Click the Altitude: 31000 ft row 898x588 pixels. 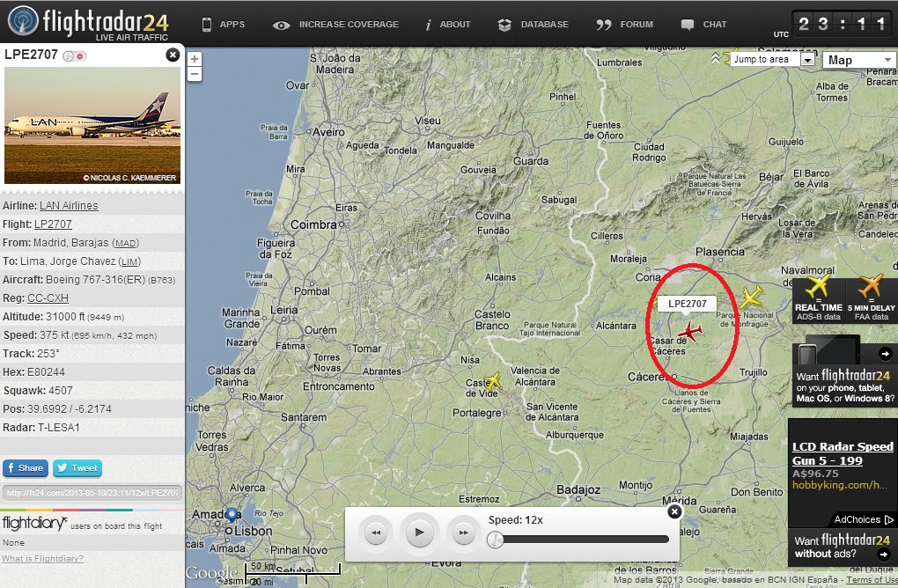(92, 317)
